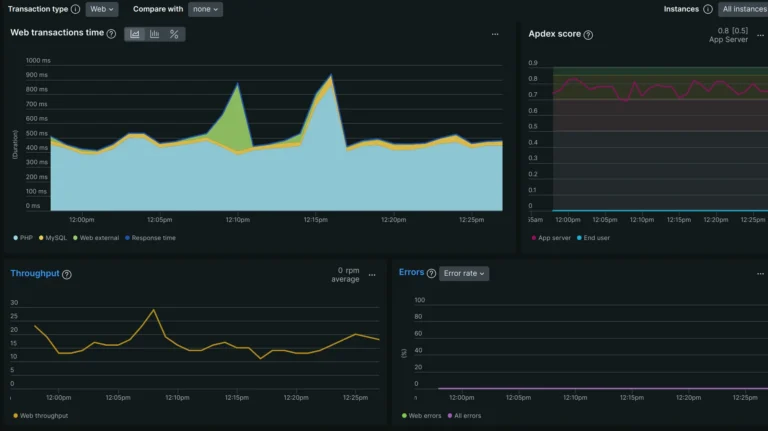Image resolution: width=768 pixels, height=431 pixels.
Task: Open the Compare with none dropdown
Action: point(205,9)
